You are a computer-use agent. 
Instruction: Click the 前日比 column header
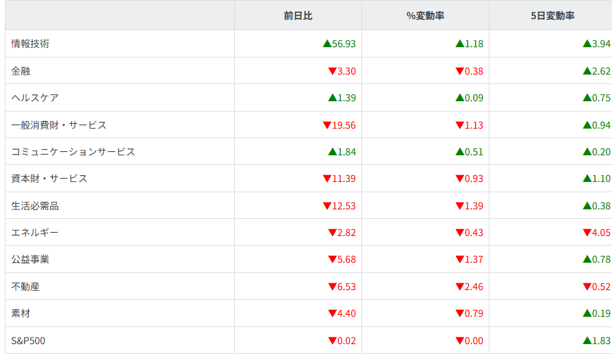pos(298,16)
